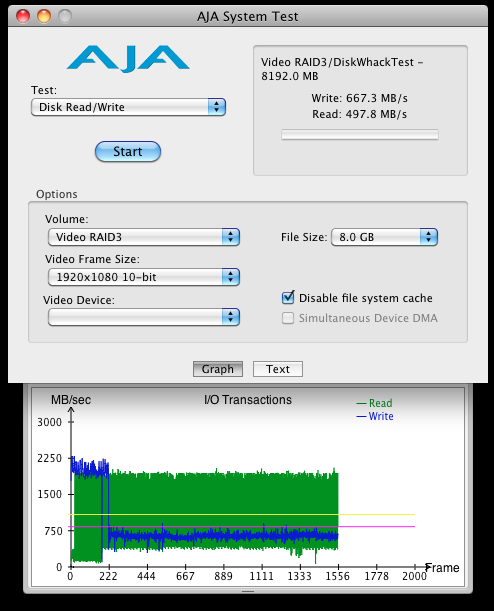494x611 pixels.
Task: Click the magenta threshold line in the graph
Action: click(x=242, y=526)
